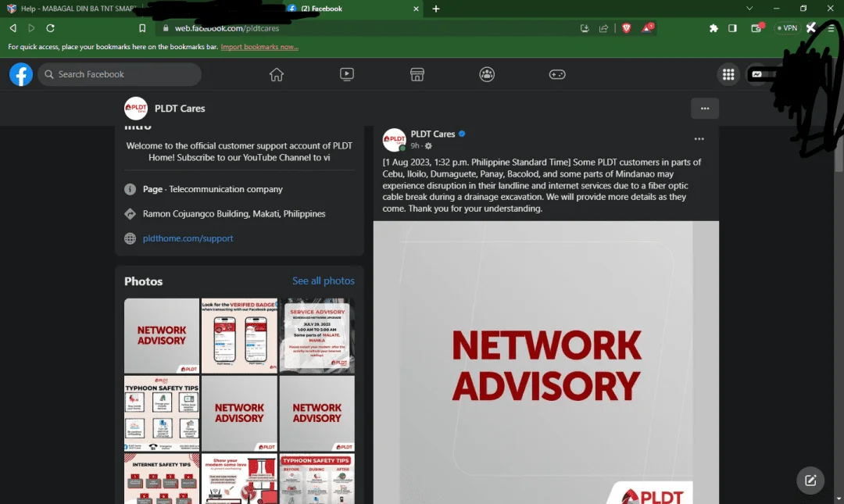Click the site lock icon in address bar
Image resolution: width=844 pixels, height=504 pixels.
[x=165, y=28]
